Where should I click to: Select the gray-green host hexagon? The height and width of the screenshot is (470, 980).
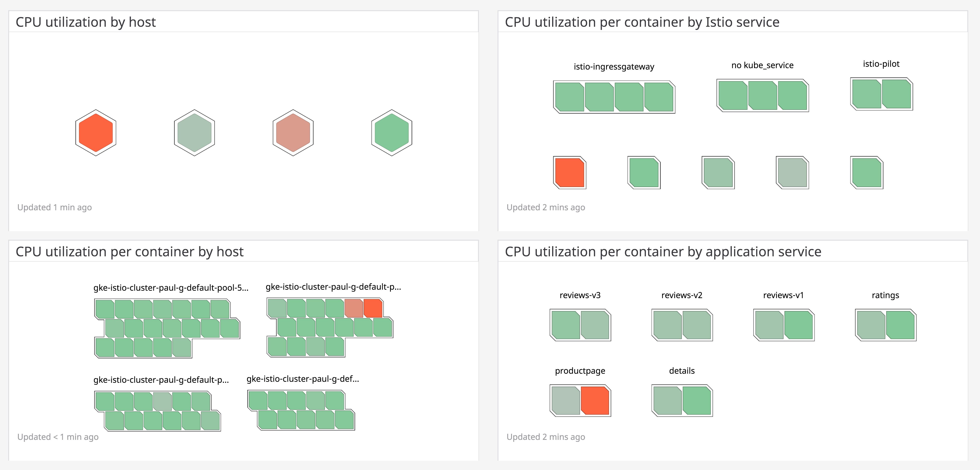point(194,133)
